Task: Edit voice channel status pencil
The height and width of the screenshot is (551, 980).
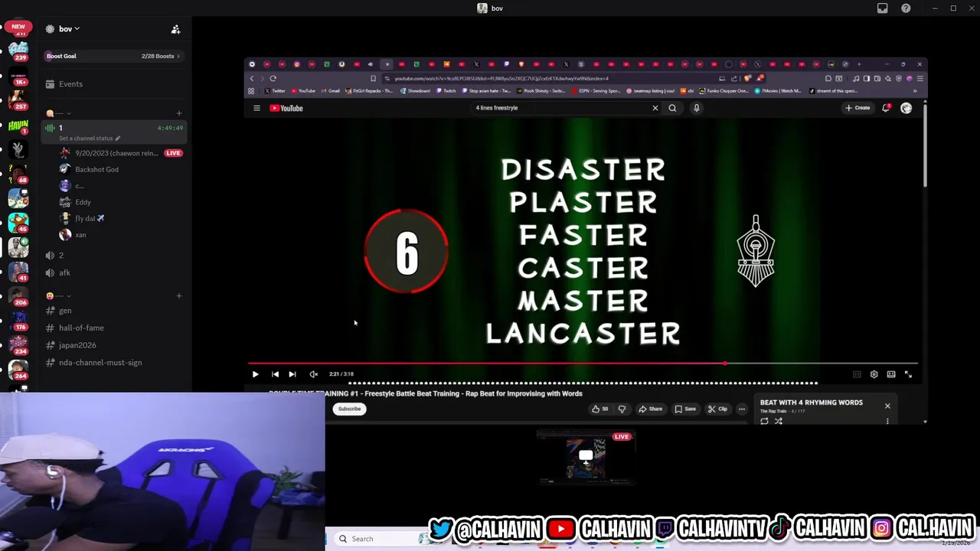Action: coord(118,139)
